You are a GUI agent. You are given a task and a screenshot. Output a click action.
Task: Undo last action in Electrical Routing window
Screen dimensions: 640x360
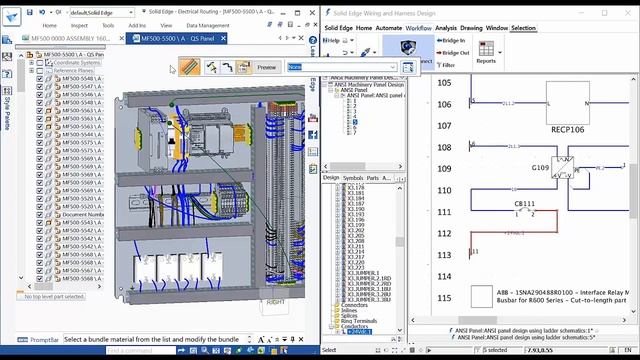pos(42,13)
